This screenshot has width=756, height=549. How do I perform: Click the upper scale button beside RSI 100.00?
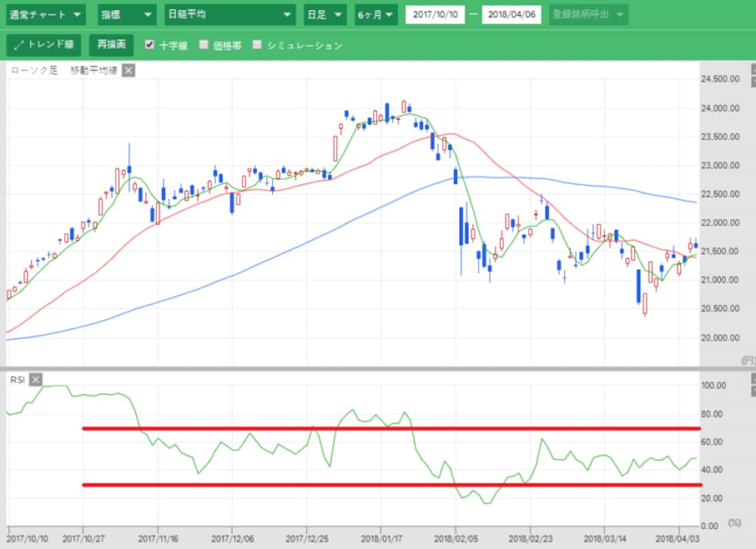753,378
